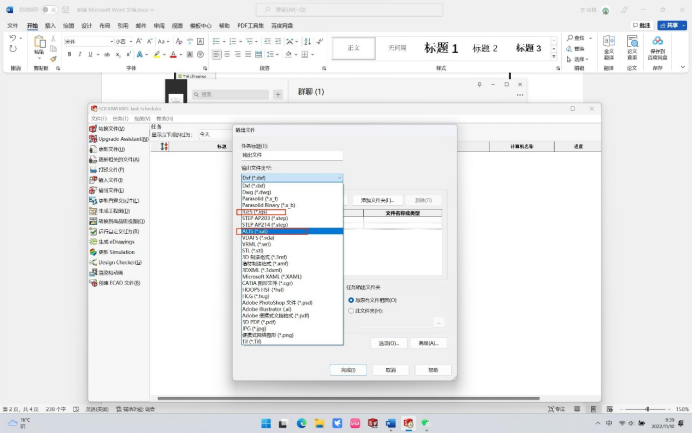This screenshot has height=433, width=693.
Task: Open the bullet list dropdown arrow
Action: pos(223,42)
